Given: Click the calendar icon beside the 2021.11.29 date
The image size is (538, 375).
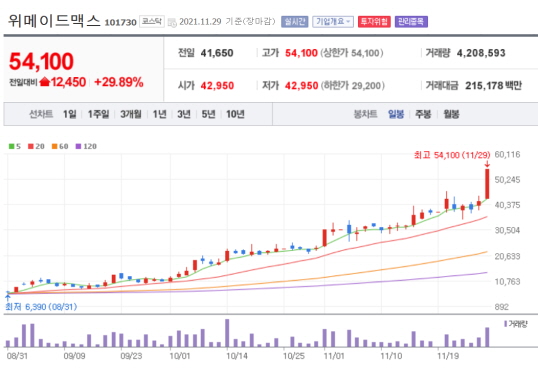Looking at the screenshot, I should tap(172, 23).
